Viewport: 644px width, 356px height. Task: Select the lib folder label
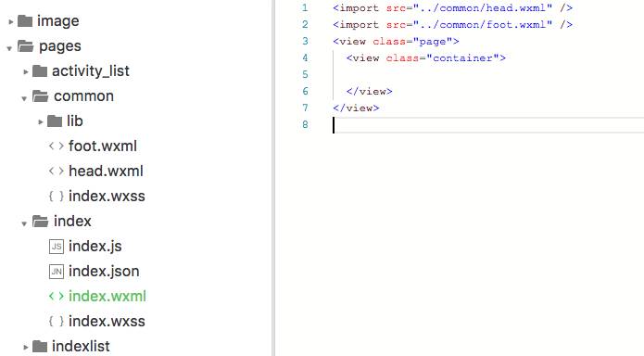pos(75,121)
